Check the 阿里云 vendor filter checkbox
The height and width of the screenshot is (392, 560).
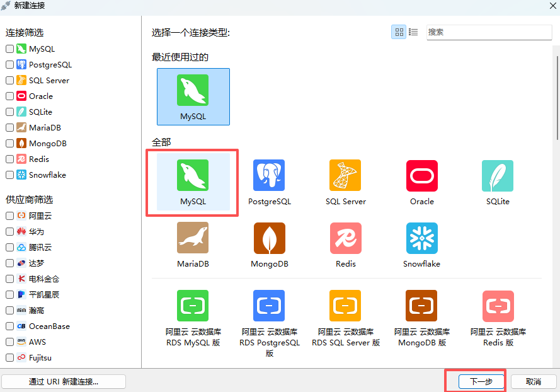[9, 216]
